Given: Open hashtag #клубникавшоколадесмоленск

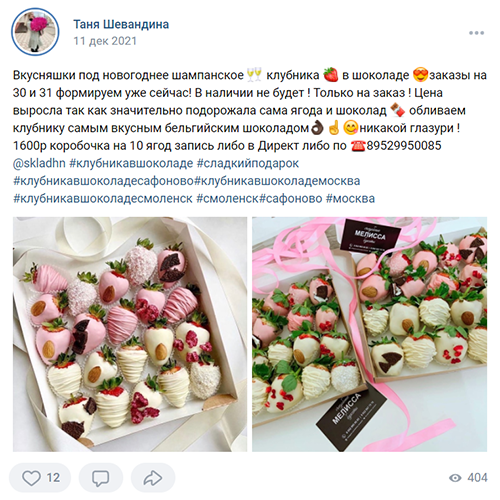Looking at the screenshot, I should (103, 199).
